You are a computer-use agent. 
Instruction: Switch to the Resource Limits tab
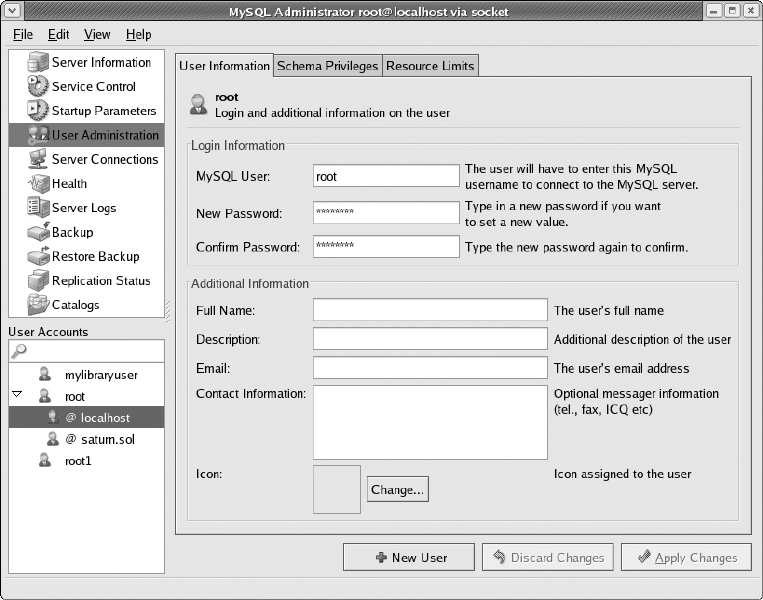pos(430,66)
